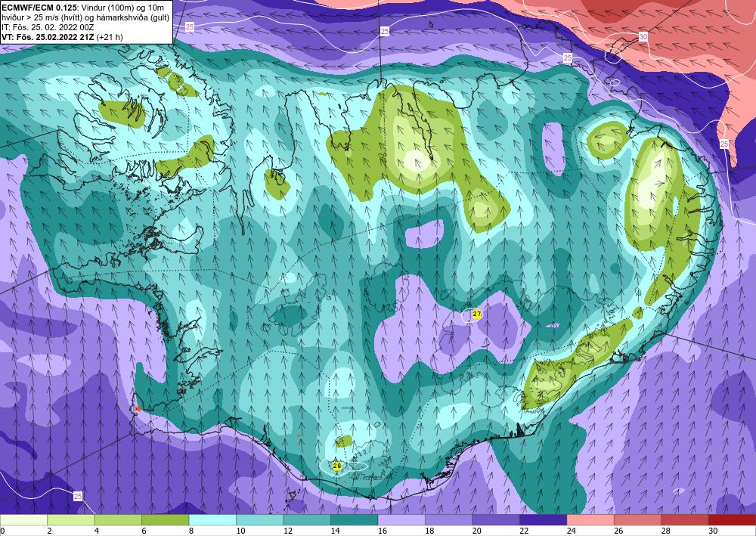Click the legend scale number 20

[477, 531]
